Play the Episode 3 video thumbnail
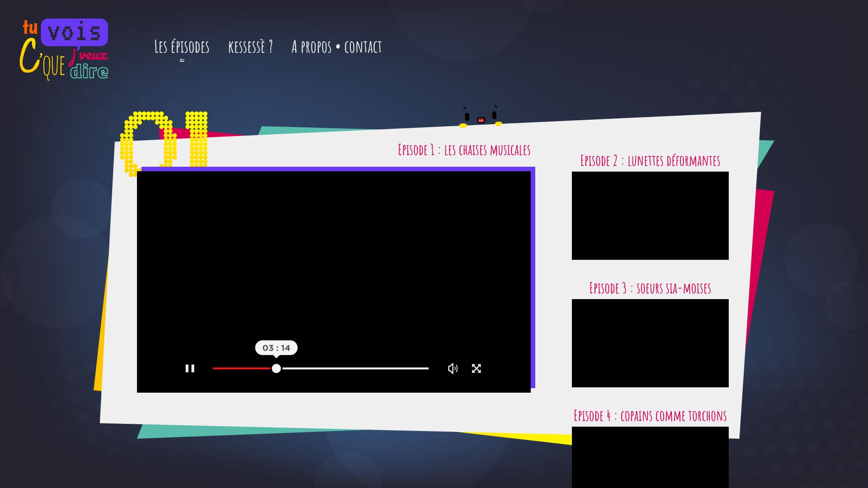 tap(650, 343)
